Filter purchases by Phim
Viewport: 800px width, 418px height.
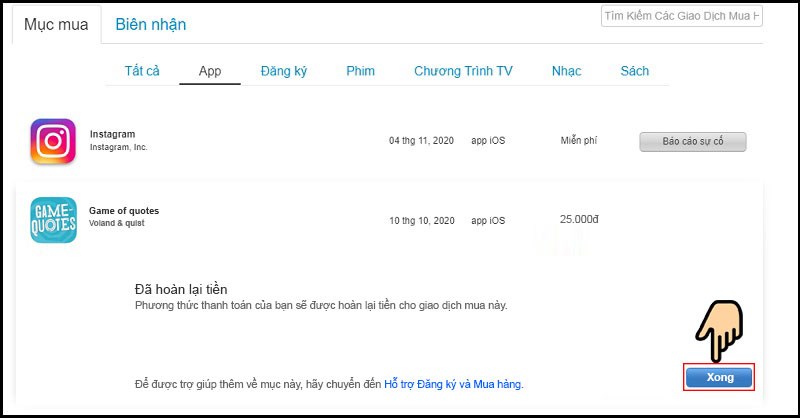360,71
